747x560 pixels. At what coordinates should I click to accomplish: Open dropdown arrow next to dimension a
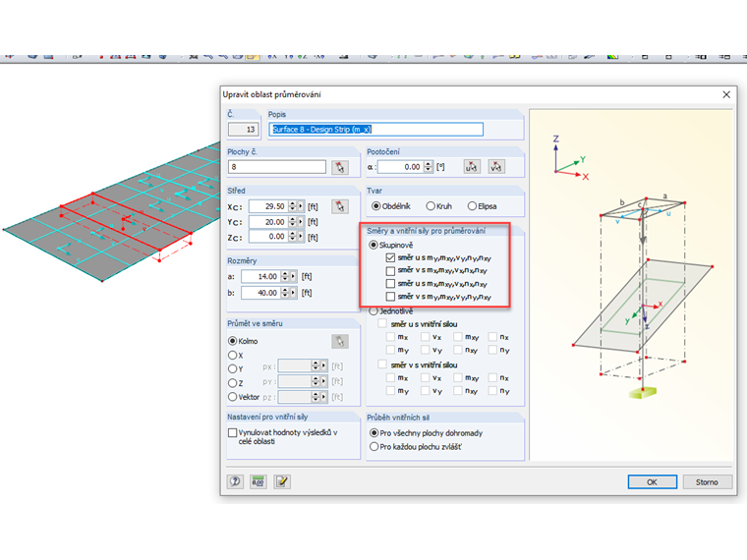tap(293, 276)
